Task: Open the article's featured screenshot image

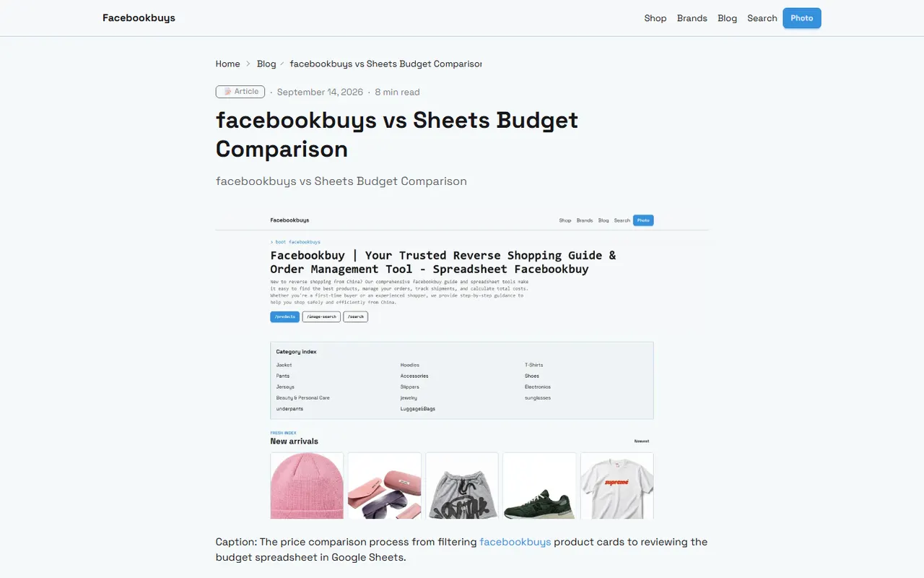Action: pyautogui.click(x=462, y=363)
